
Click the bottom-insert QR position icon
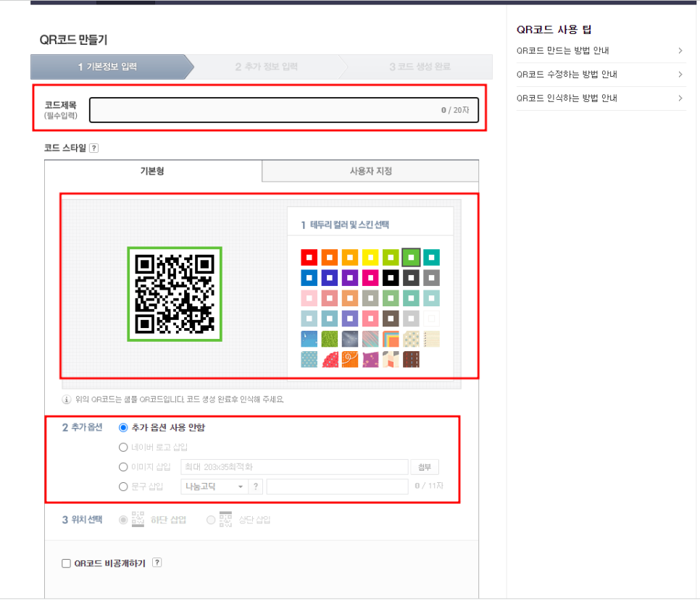tap(138, 519)
